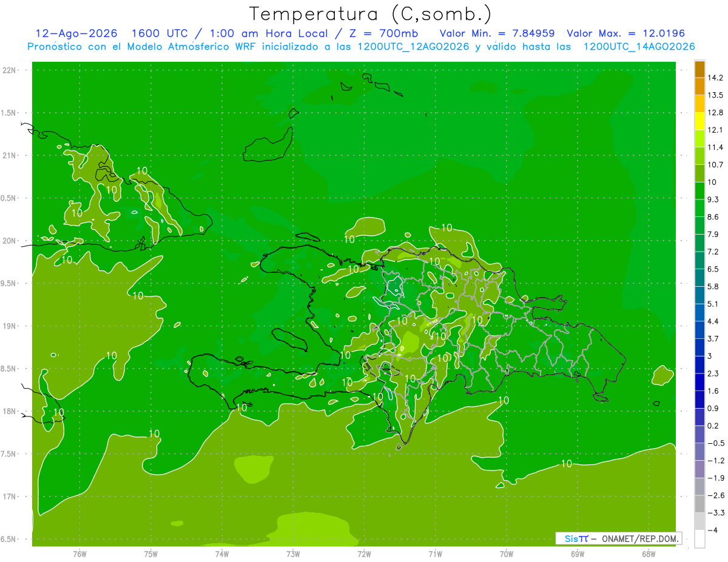This screenshot has height=562, width=728.
Task: Click the 68W longitude label
Action: (649, 554)
